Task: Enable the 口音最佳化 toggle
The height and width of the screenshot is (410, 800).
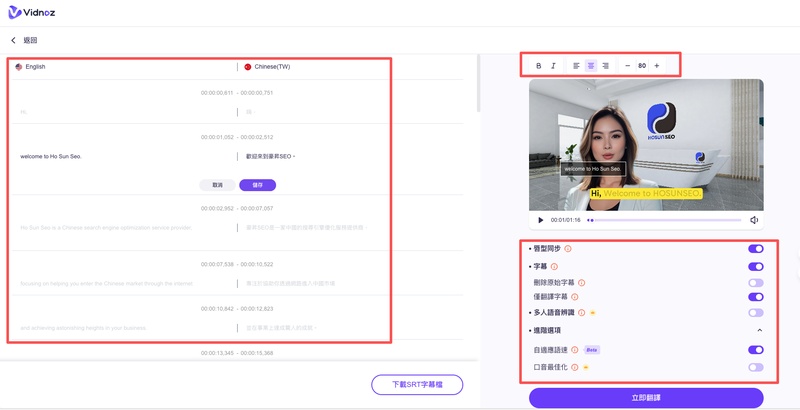Action: (755, 367)
